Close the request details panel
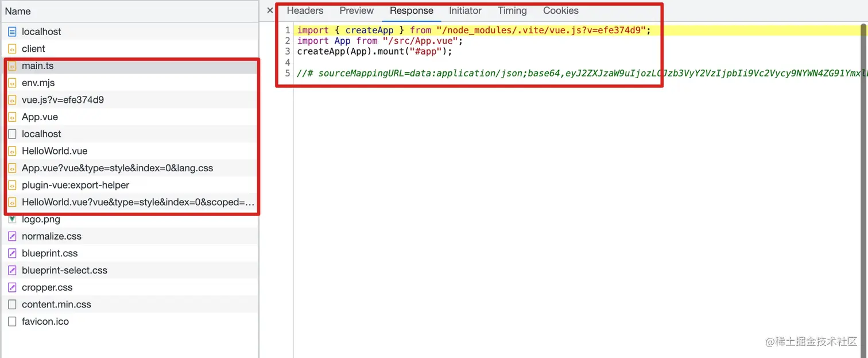The width and height of the screenshot is (868, 358). (270, 10)
